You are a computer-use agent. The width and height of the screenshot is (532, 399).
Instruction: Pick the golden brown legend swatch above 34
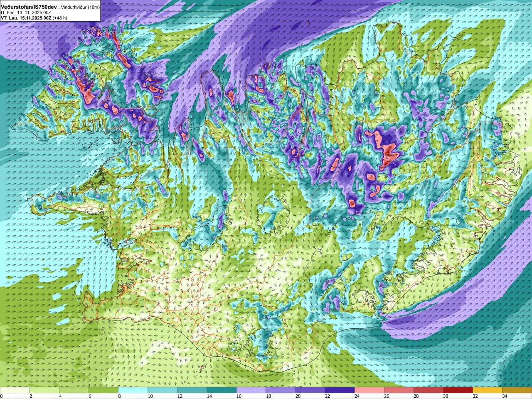coord(517,390)
